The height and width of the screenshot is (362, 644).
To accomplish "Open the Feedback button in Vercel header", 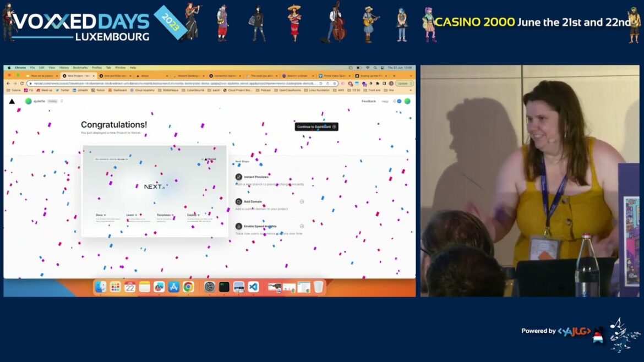I will click(x=368, y=101).
